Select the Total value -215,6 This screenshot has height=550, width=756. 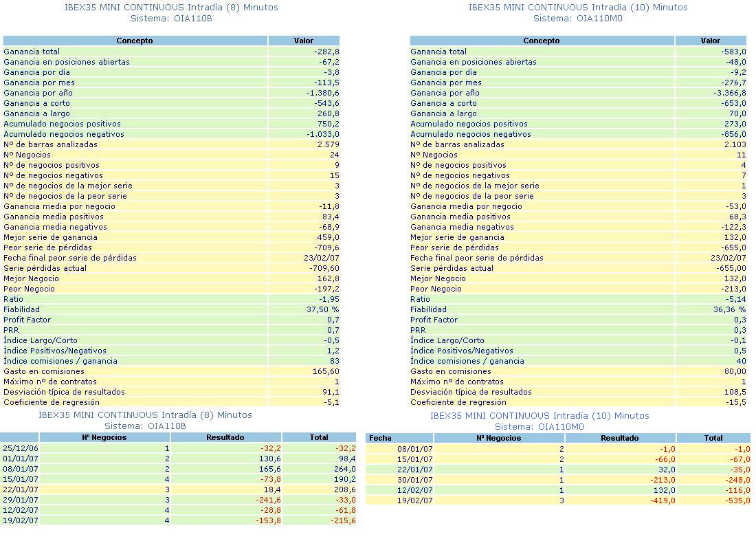(343, 521)
